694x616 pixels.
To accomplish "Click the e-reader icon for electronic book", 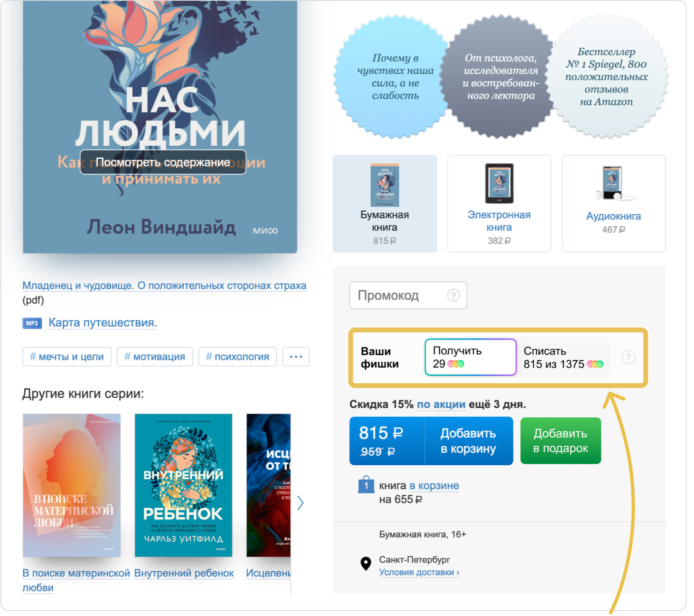I will click(x=499, y=183).
